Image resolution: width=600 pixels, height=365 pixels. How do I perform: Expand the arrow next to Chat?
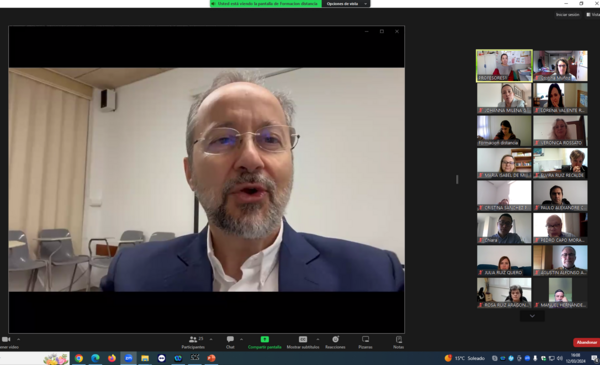(241, 339)
